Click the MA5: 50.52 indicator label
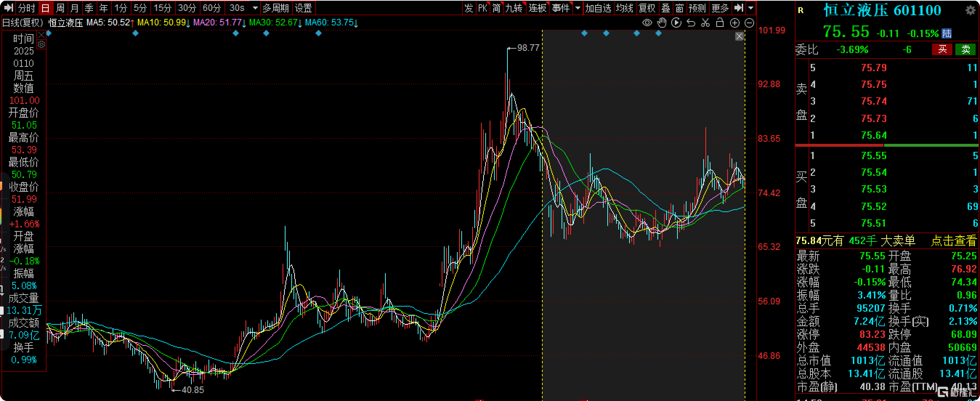This screenshot has width=980, height=401. point(110,23)
